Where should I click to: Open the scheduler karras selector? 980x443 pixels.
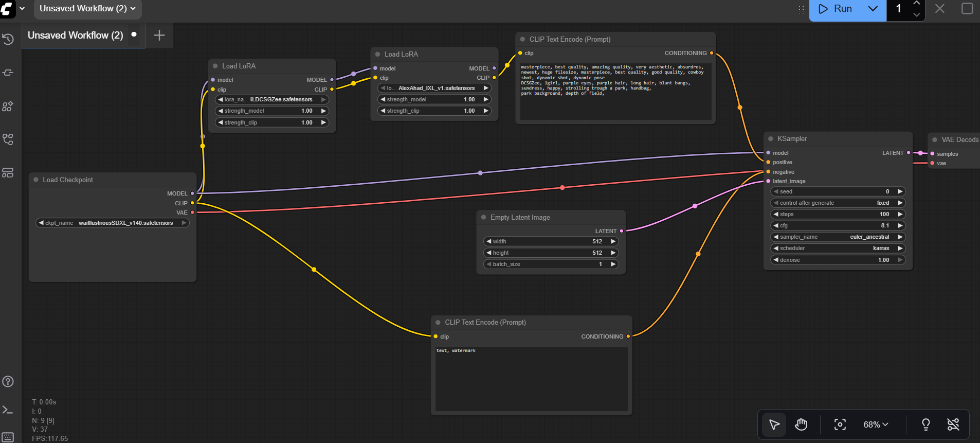coord(838,248)
